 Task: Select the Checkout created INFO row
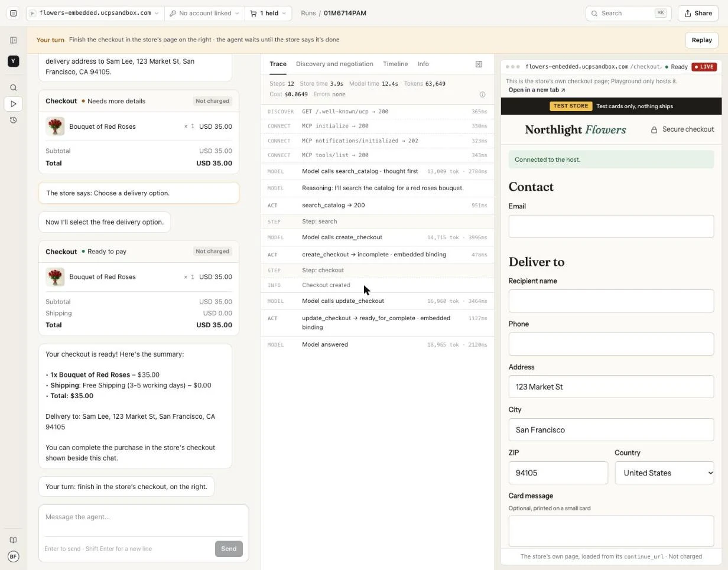(377, 285)
